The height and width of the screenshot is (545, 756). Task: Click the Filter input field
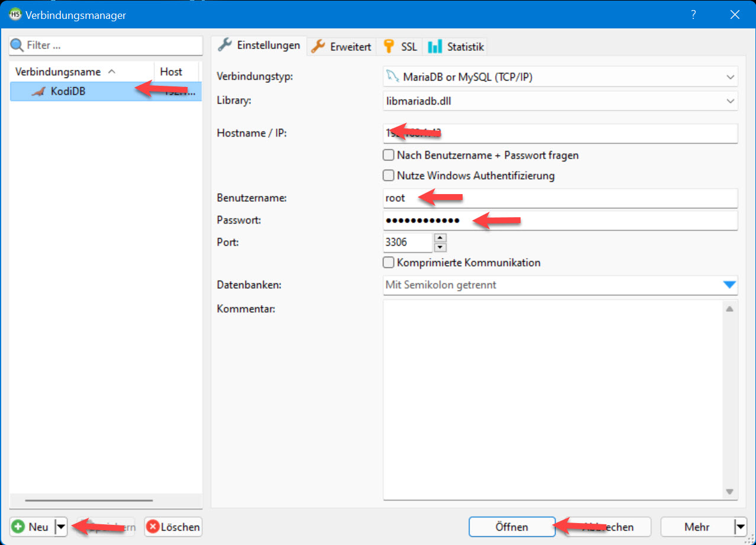[x=106, y=45]
